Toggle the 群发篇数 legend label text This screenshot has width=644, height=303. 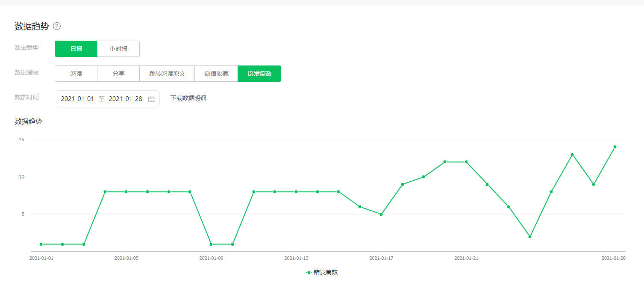(x=326, y=273)
